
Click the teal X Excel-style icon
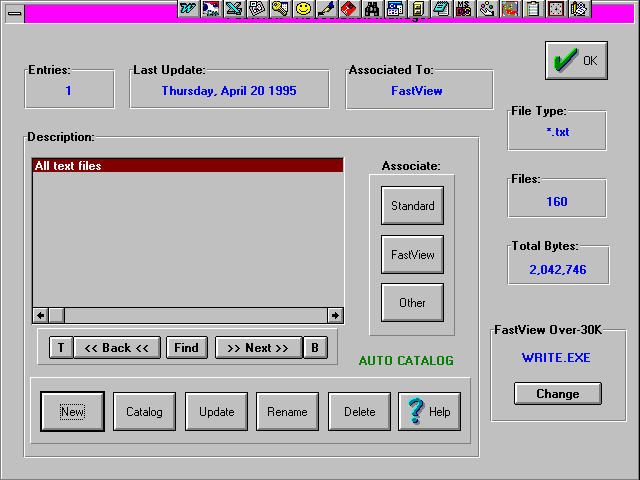[234, 8]
